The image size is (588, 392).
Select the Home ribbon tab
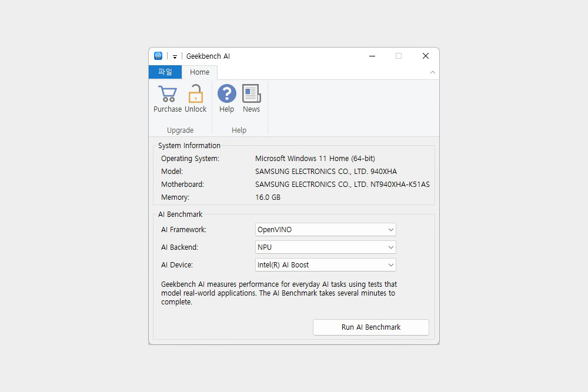coord(199,72)
